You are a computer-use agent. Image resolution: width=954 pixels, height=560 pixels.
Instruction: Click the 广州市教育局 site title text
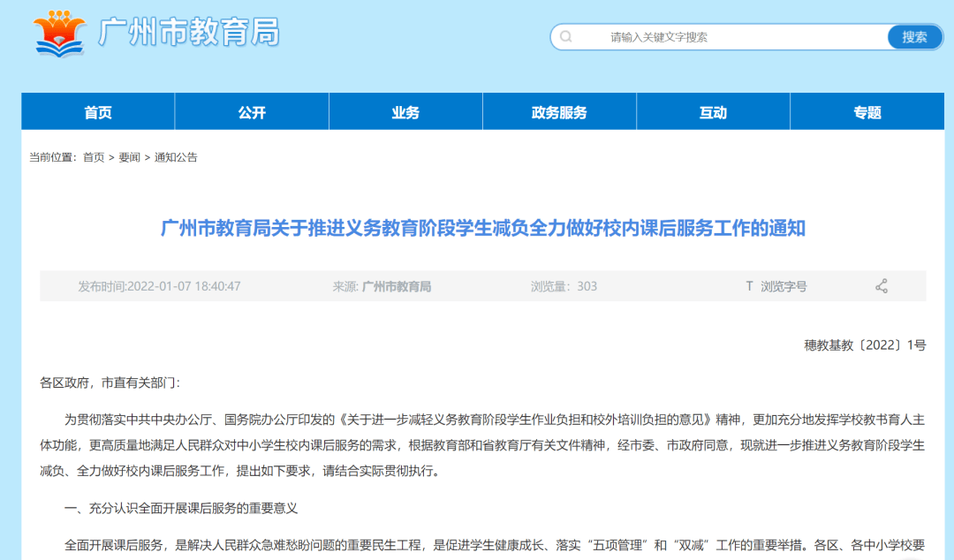[189, 33]
